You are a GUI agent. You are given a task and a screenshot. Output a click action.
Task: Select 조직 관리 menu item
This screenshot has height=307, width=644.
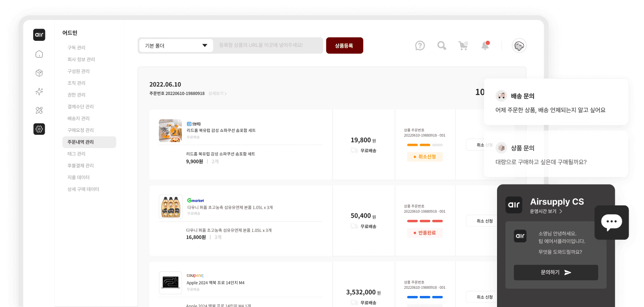pyautogui.click(x=76, y=83)
